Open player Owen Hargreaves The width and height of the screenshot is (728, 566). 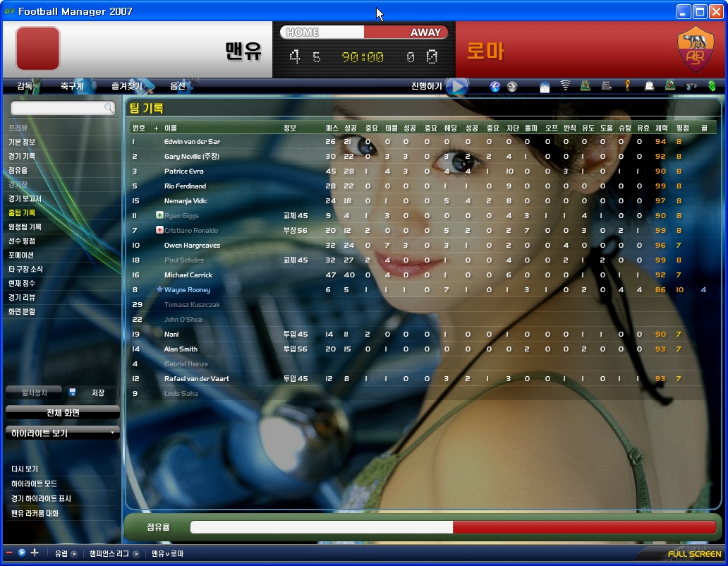192,245
